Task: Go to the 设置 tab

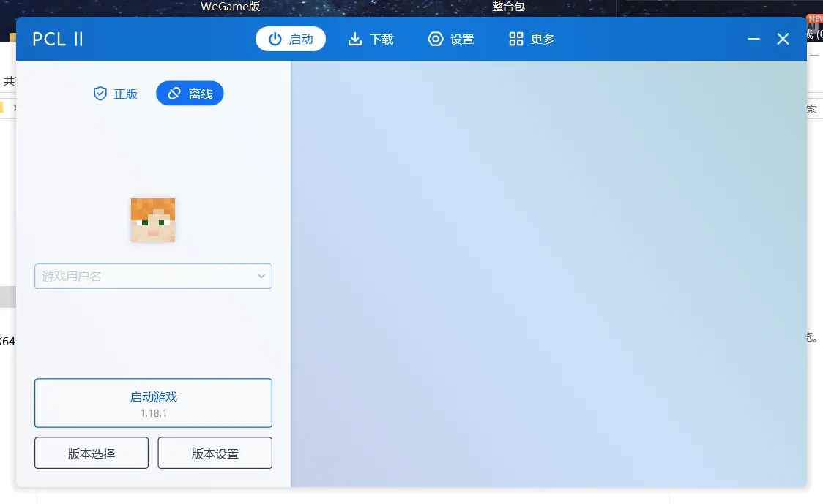Action: click(x=451, y=39)
